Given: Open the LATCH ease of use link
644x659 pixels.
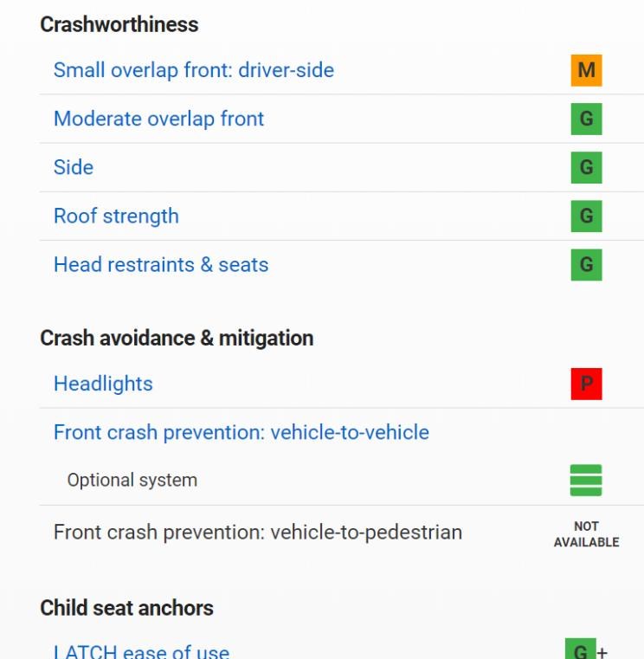Looking at the screenshot, I should 142,651.
